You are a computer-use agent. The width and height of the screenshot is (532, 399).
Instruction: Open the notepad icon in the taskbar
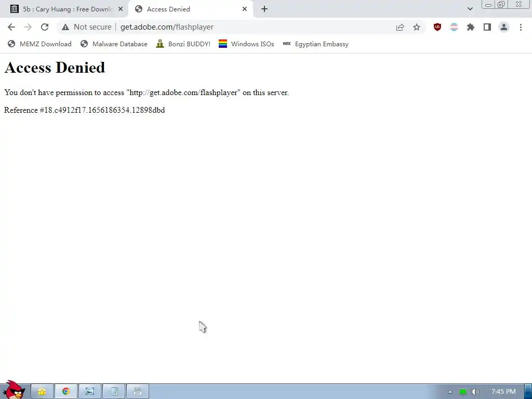point(114,392)
